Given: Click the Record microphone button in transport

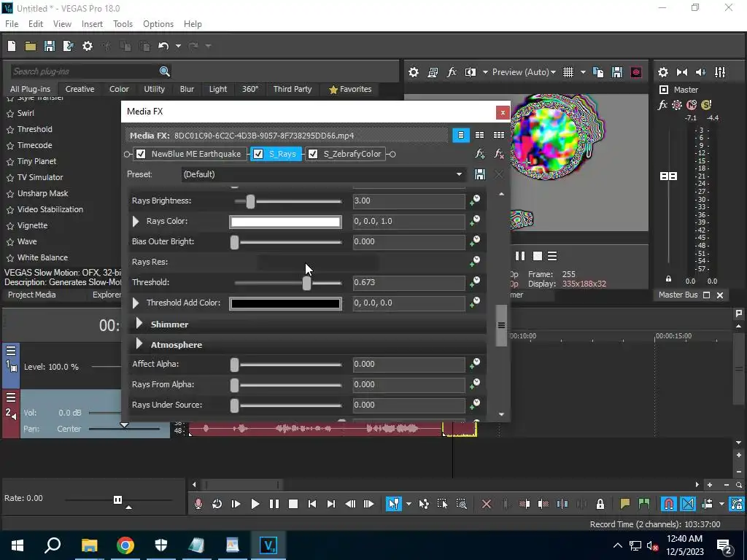Looking at the screenshot, I should (198, 504).
